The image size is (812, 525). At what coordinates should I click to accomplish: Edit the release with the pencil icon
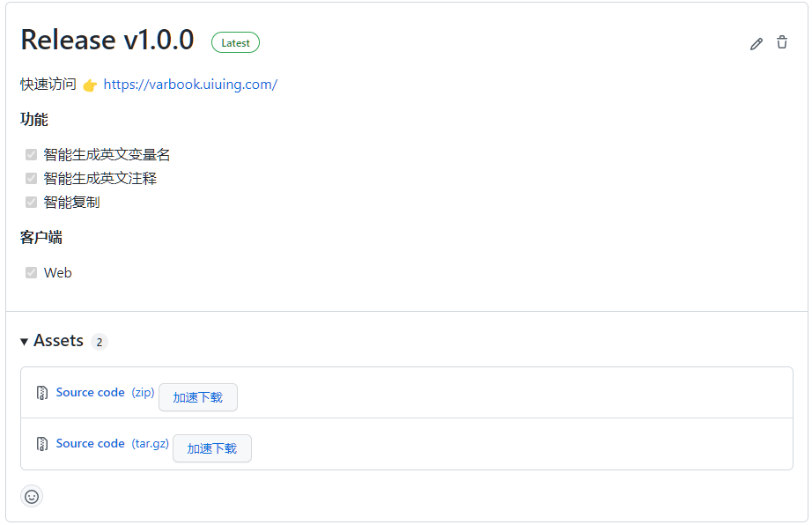pos(756,43)
